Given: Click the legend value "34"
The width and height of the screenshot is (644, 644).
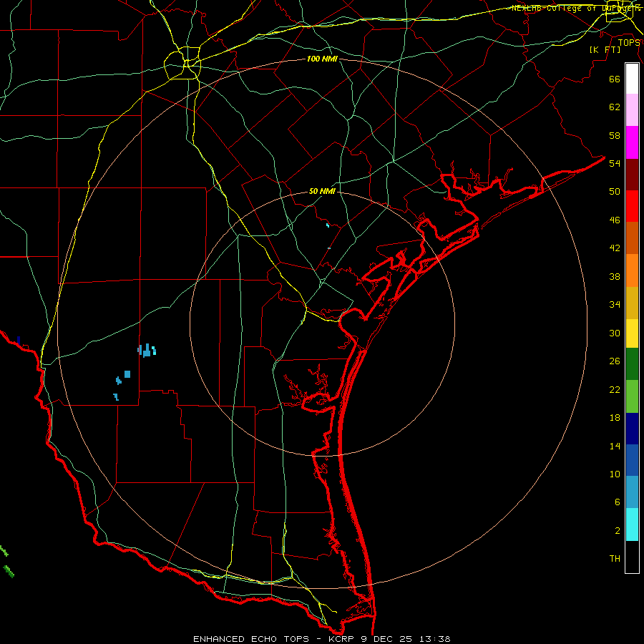Looking at the screenshot, I should pyautogui.click(x=615, y=305).
